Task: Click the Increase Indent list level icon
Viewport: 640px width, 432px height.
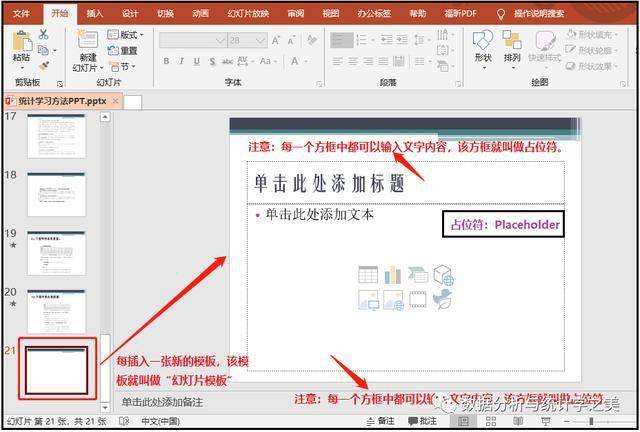Action: pyautogui.click(x=402, y=40)
